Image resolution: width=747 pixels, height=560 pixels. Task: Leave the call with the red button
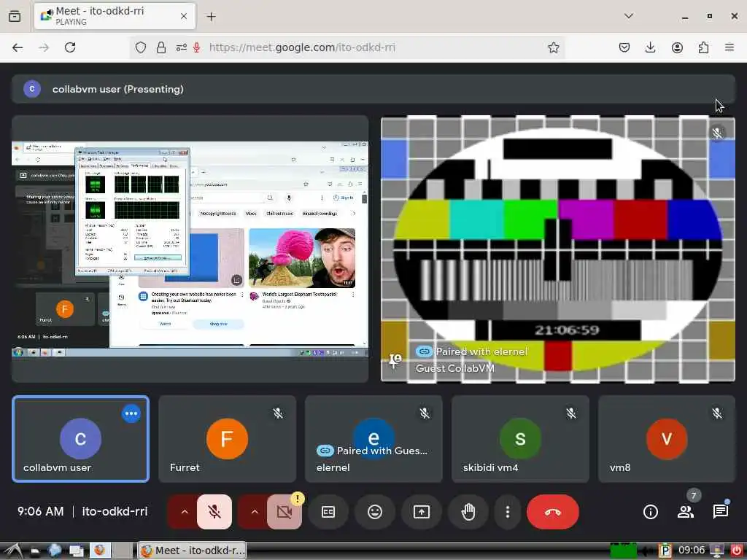click(x=553, y=512)
